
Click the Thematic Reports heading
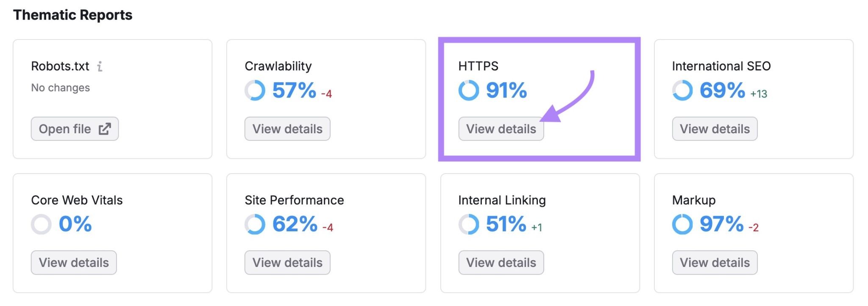(x=72, y=15)
